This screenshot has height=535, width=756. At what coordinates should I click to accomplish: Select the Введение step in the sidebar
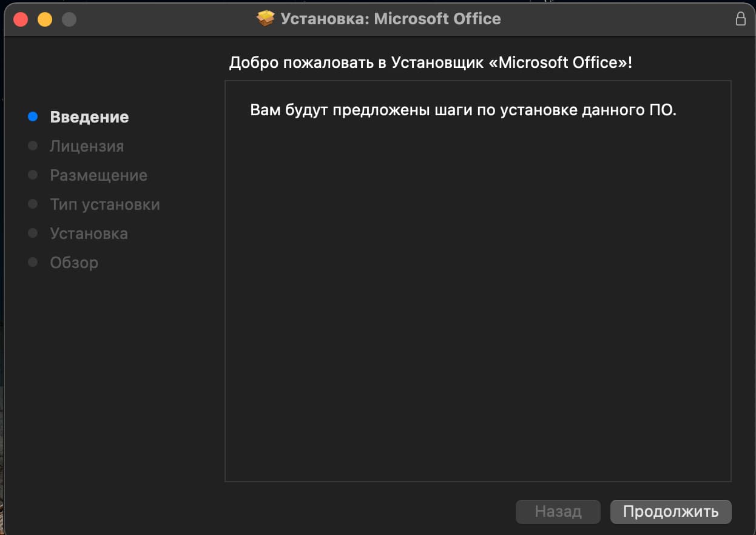[x=89, y=117]
